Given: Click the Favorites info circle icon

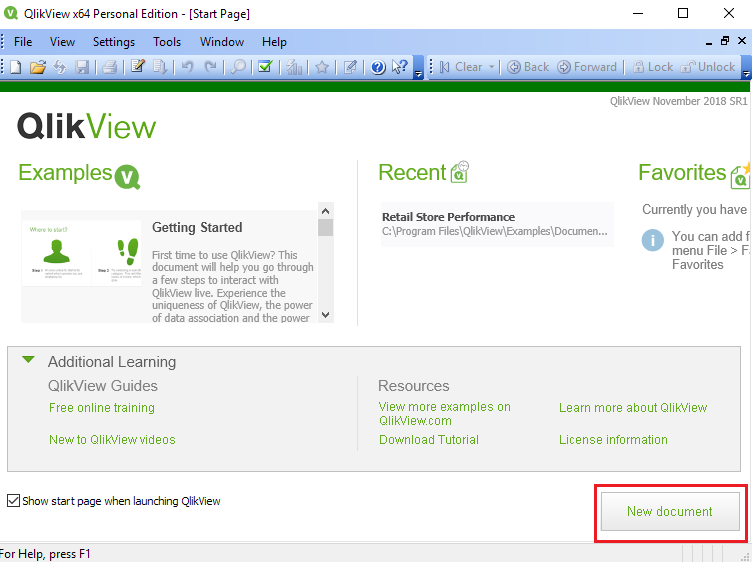Looking at the screenshot, I should tap(653, 240).
